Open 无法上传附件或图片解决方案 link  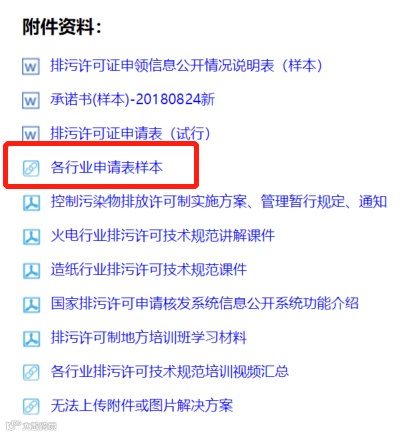142,405
